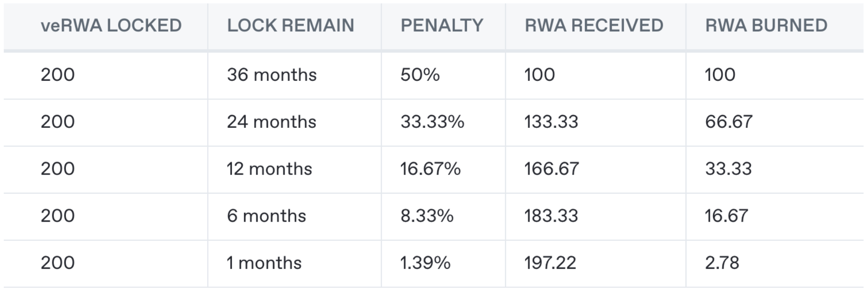The height and width of the screenshot is (294, 868).
Task: Click the 12 months lock cell
Action: point(269,169)
